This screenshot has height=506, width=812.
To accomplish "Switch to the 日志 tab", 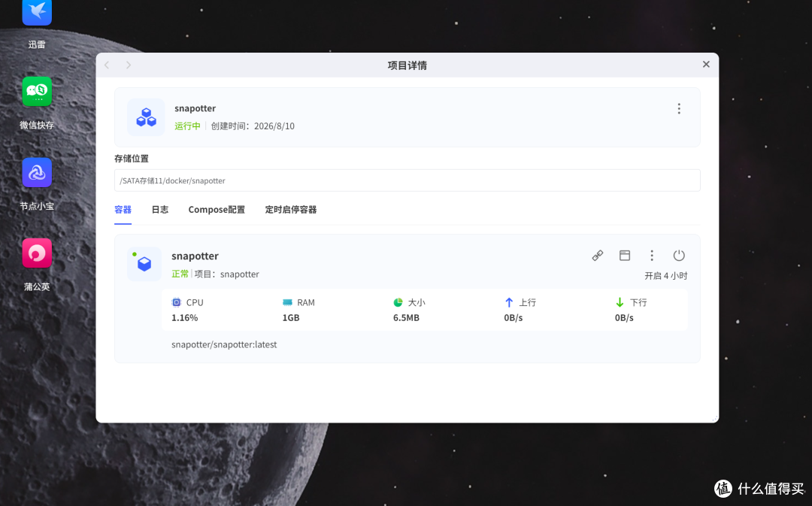I will pyautogui.click(x=160, y=210).
